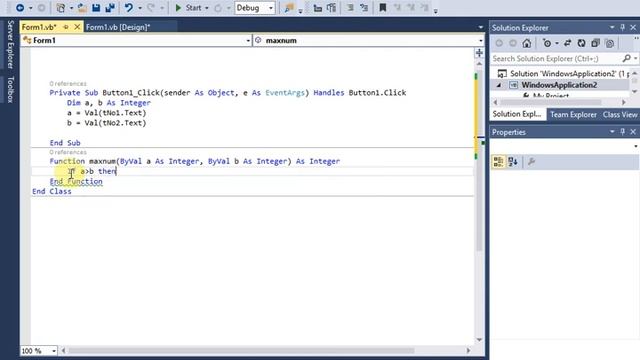640x360 pixels.
Task: Click the 'End Sub' code line
Action: pos(65,143)
